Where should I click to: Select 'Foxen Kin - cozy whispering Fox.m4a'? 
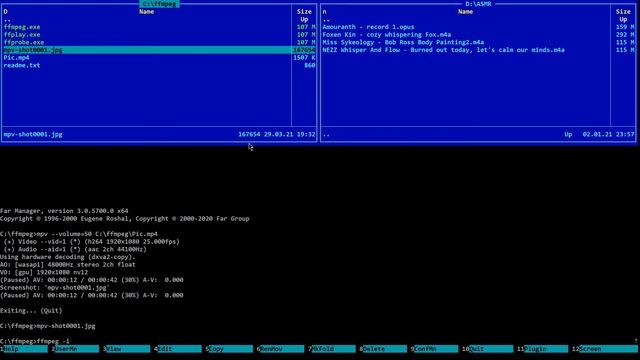pos(387,35)
